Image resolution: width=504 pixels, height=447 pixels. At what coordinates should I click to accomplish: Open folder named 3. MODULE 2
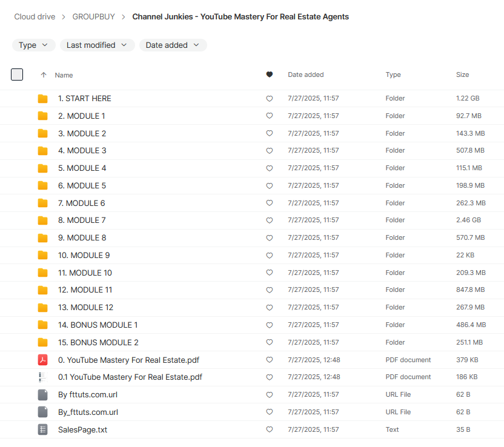click(82, 134)
